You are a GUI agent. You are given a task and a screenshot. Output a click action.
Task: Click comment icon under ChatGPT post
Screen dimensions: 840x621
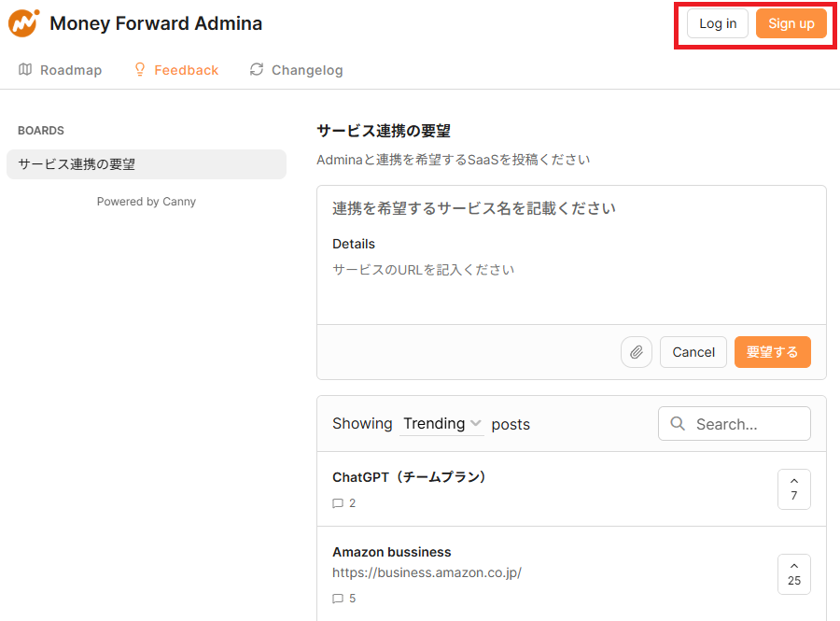click(338, 503)
